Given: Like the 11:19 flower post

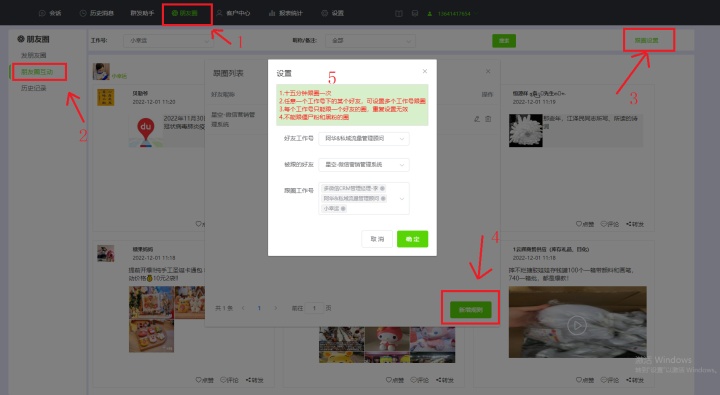Looking at the screenshot, I should tap(585, 224).
